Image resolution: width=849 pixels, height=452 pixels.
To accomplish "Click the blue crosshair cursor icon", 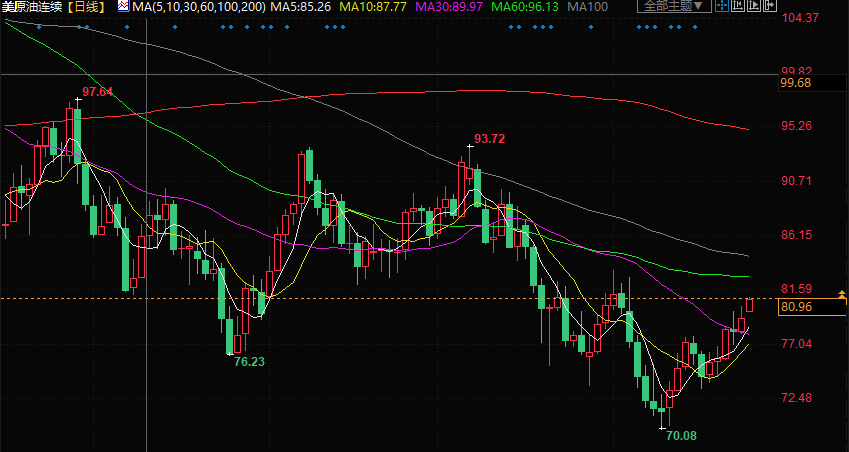I will 722,5.
